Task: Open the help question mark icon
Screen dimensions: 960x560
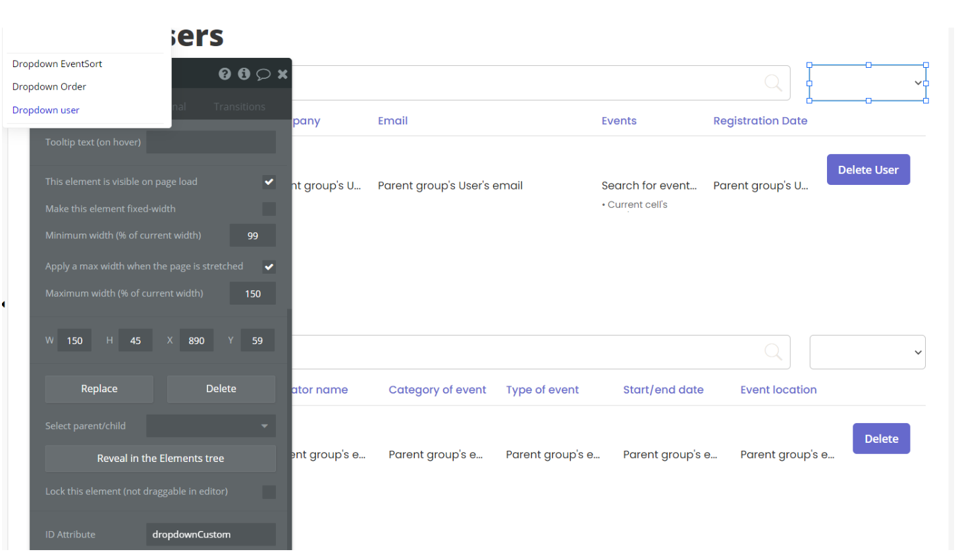Action: pos(225,74)
